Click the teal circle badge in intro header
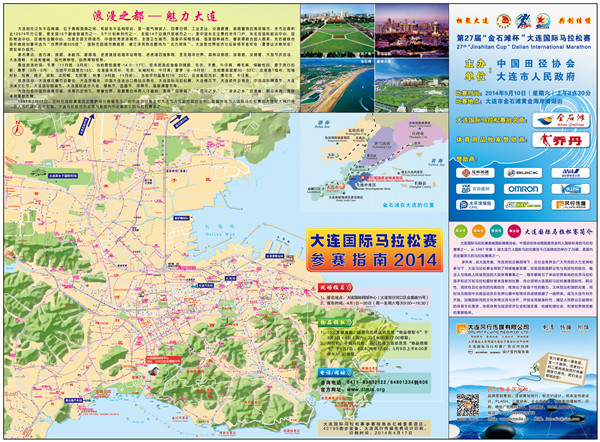This screenshot has width=600, height=442. click(x=496, y=231)
